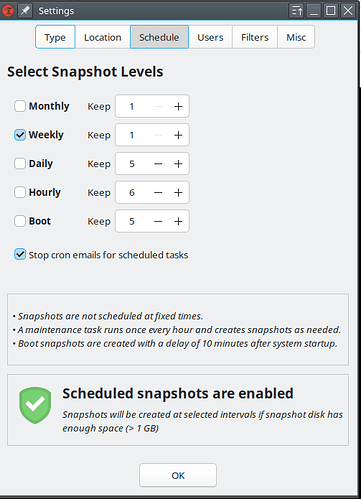Click the shade window icon in title bar
This screenshot has width=361, height=499.
[x=297, y=11]
